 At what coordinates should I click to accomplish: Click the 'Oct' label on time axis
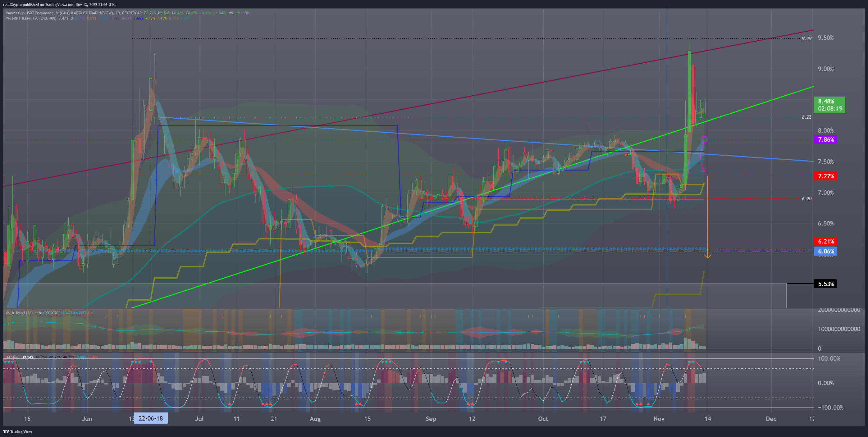click(543, 419)
